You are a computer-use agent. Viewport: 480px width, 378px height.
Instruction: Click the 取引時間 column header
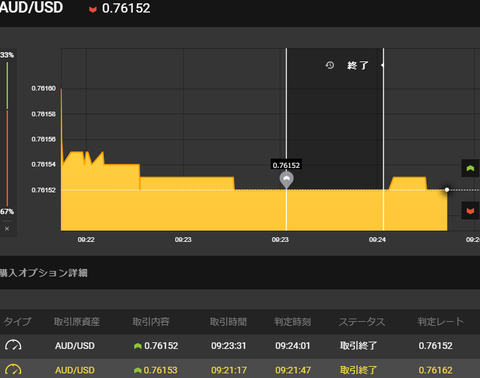point(228,322)
